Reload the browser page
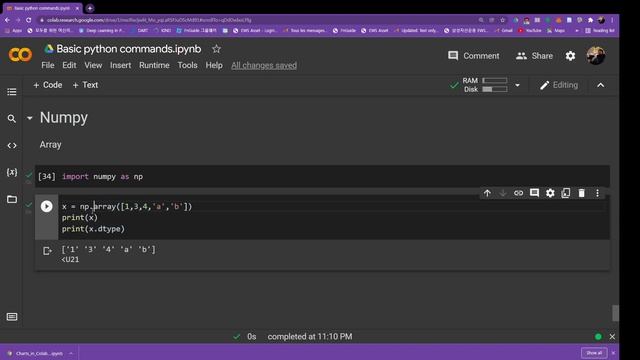 (29, 20)
